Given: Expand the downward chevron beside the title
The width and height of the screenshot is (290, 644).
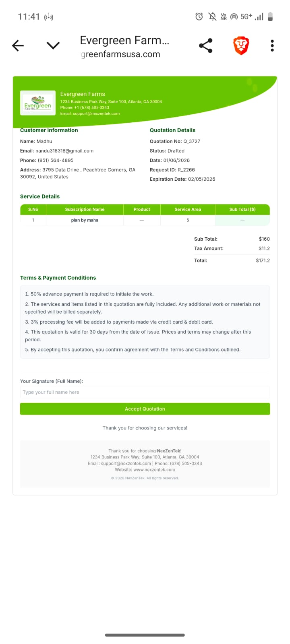Looking at the screenshot, I should pos(53,45).
